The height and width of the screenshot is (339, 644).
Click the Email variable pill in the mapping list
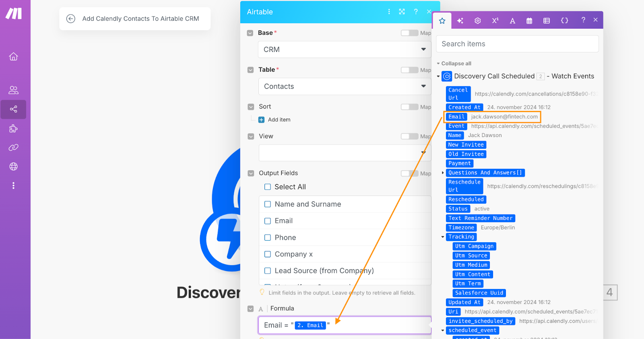click(x=456, y=117)
